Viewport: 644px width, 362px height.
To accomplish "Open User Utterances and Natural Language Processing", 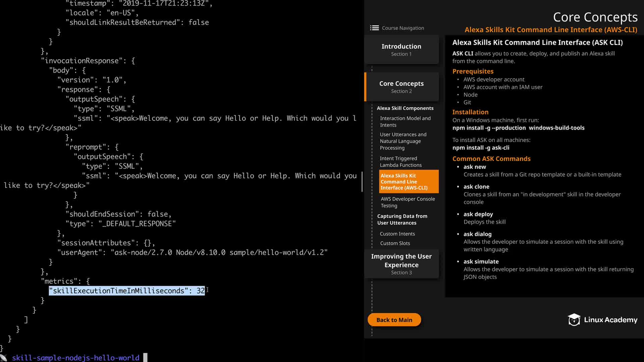I will 403,141.
